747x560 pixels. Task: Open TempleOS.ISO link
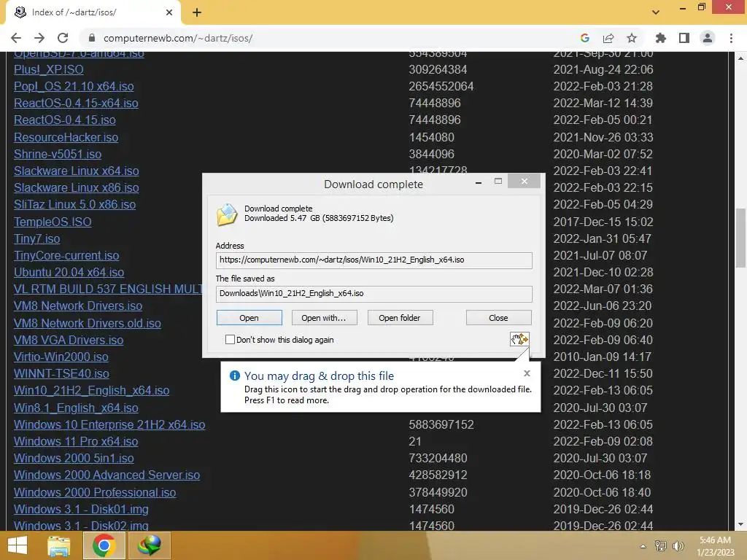pos(53,222)
